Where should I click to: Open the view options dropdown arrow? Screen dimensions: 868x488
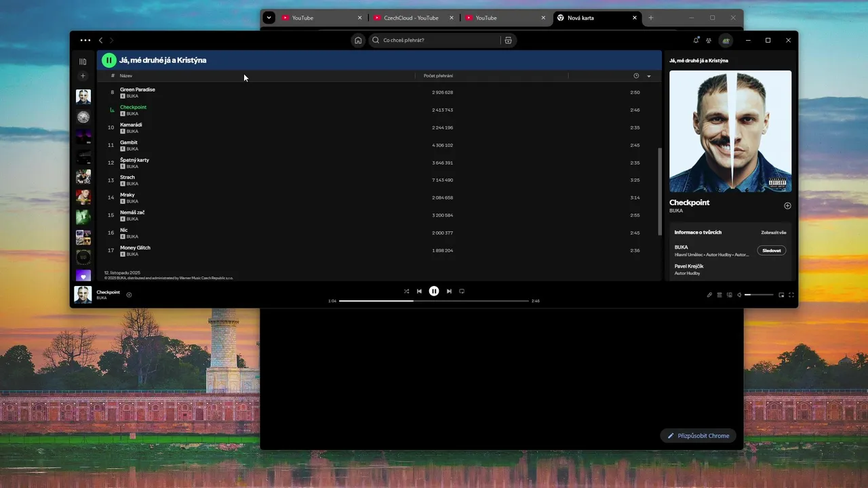coord(649,76)
